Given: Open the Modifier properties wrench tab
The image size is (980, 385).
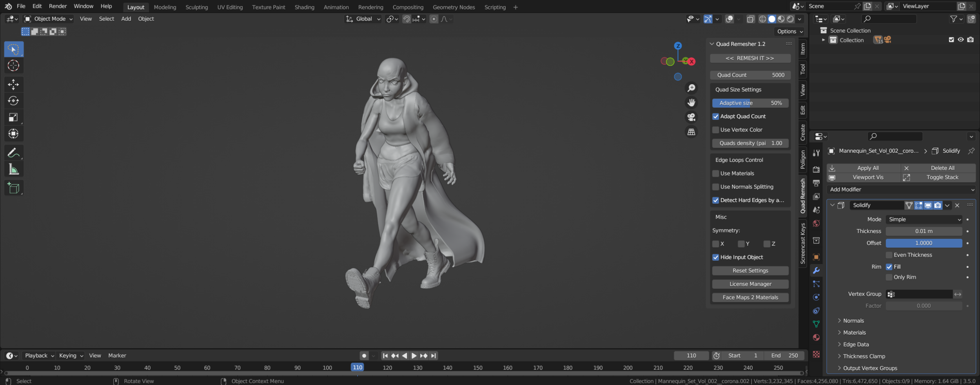Looking at the screenshot, I should pyautogui.click(x=816, y=271).
